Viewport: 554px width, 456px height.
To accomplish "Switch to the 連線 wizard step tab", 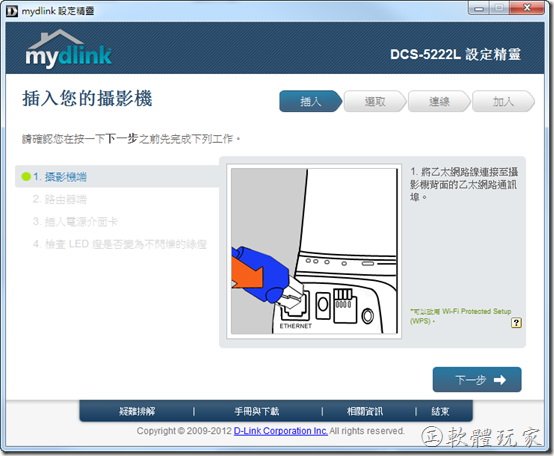I will click(x=439, y=102).
